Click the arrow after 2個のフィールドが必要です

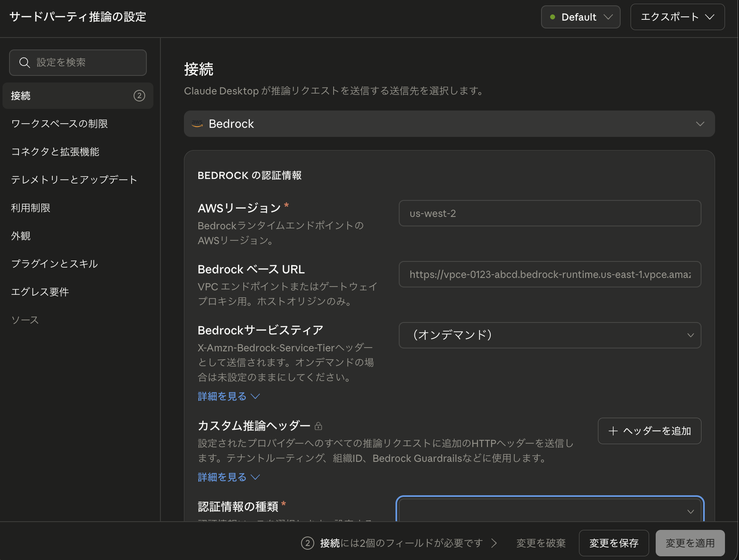(494, 543)
